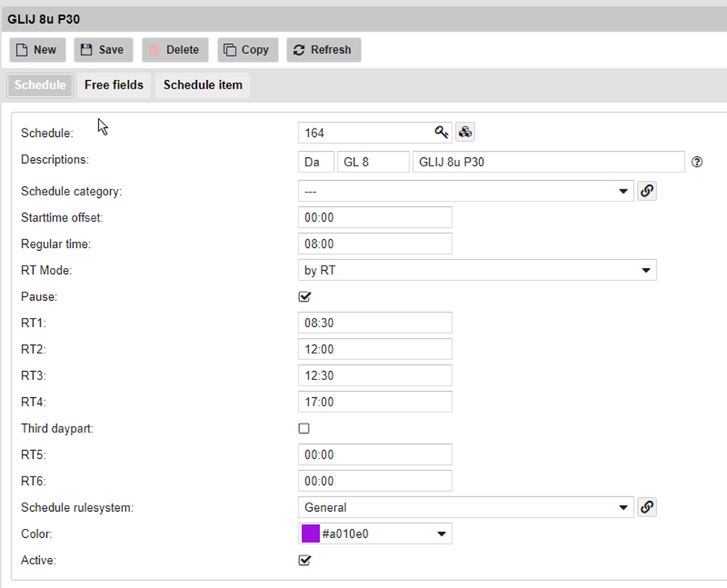The width and height of the screenshot is (727, 588).
Task: Click the New toolbar button
Action: (37, 50)
